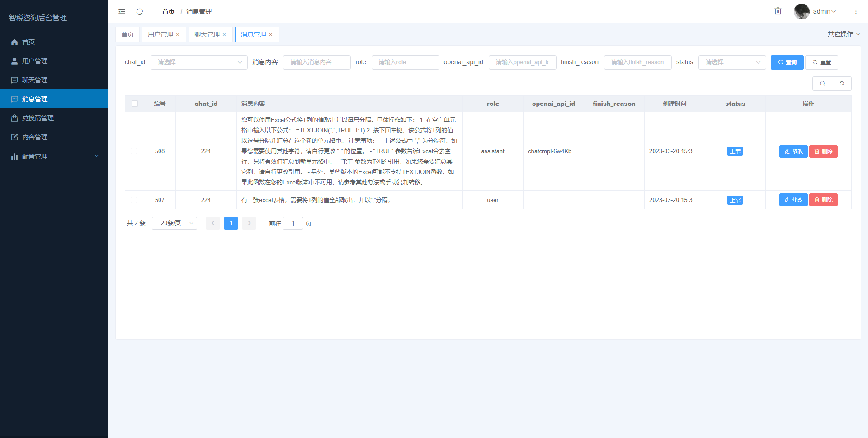The width and height of the screenshot is (868, 438).
Task: Check the row 508 checkbox
Action: click(134, 151)
